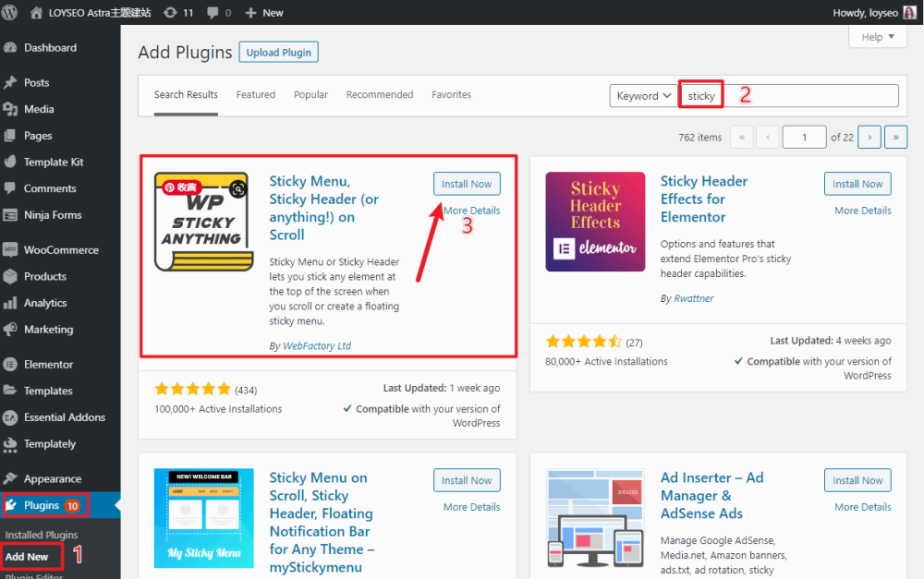Switch to the Featured tab
924x579 pixels.
point(256,94)
